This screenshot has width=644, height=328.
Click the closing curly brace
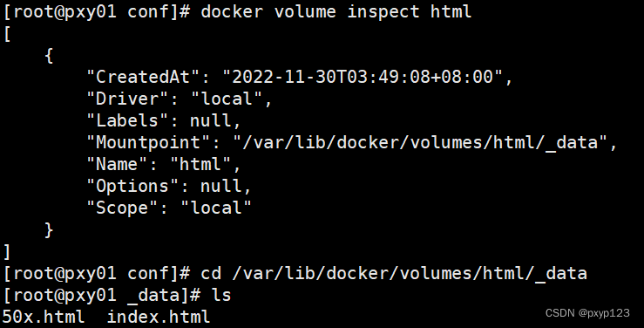pyautogui.click(x=49, y=229)
